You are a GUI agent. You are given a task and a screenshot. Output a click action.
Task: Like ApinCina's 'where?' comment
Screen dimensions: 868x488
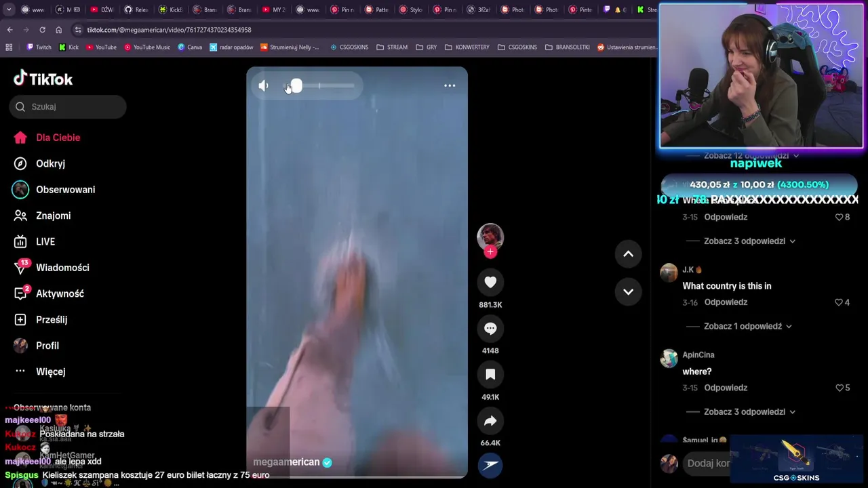839,388
